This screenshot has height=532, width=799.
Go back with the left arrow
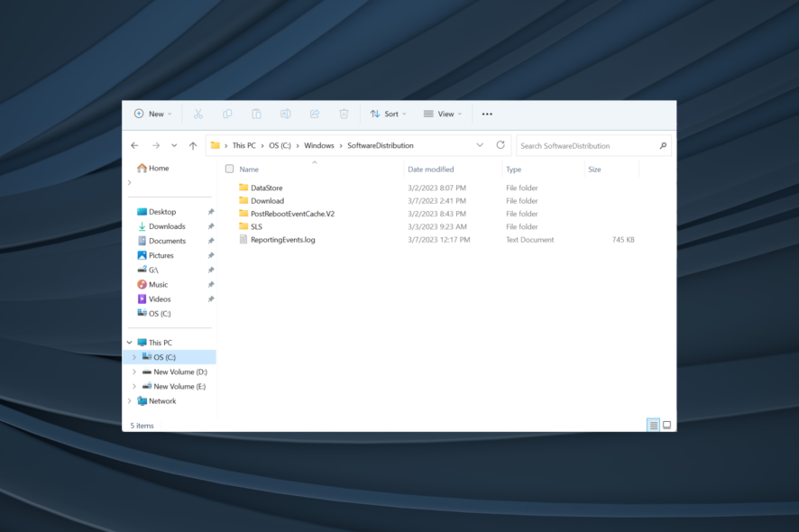(134, 146)
